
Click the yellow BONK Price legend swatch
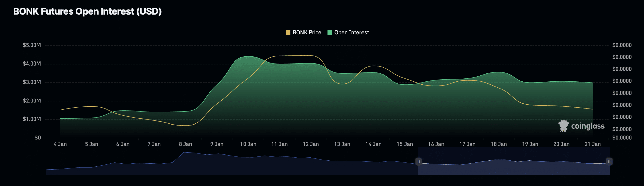click(x=288, y=33)
